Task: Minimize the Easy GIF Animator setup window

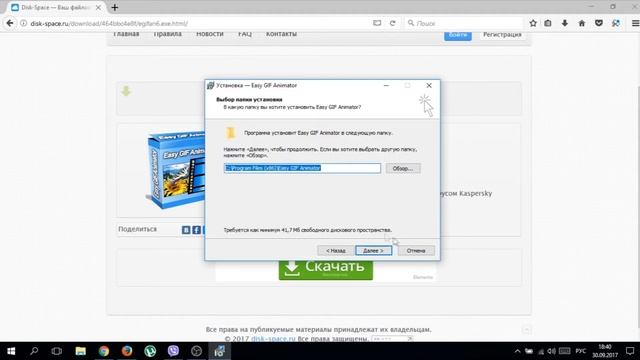Action: coord(386,85)
